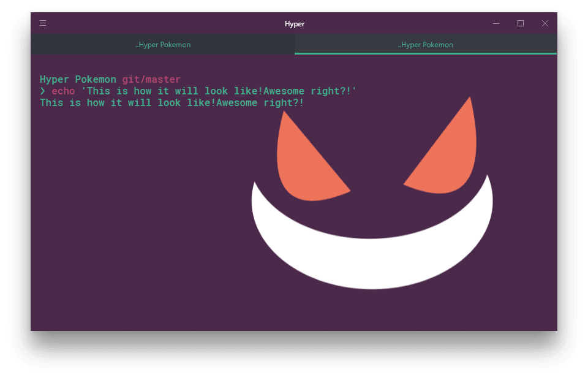Select the active right Hyper Pokemon tab

click(x=425, y=44)
